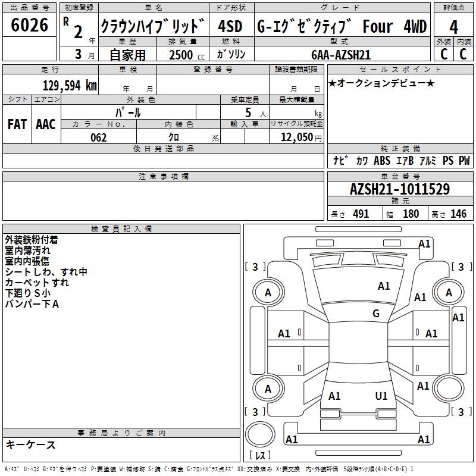Click the AAC air conditioner cell
The width and height of the screenshot is (476, 476).
pos(46,124)
